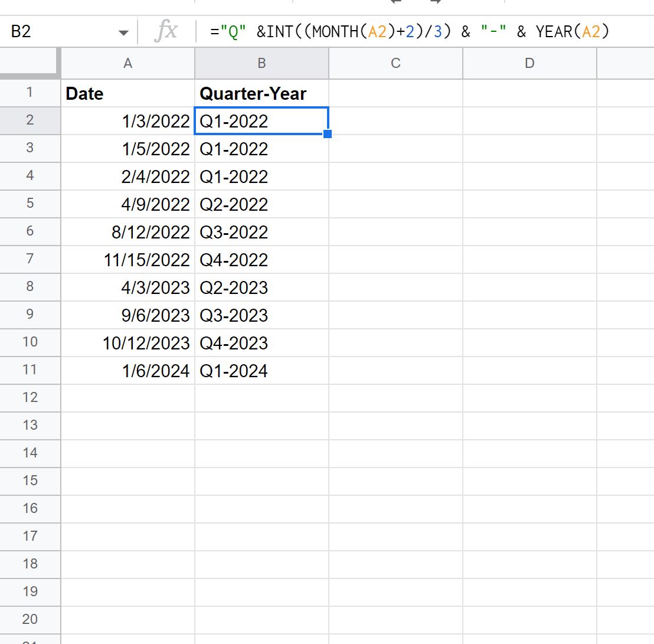This screenshot has height=644, width=654.
Task: Click the fx function icon
Action: coord(166,31)
